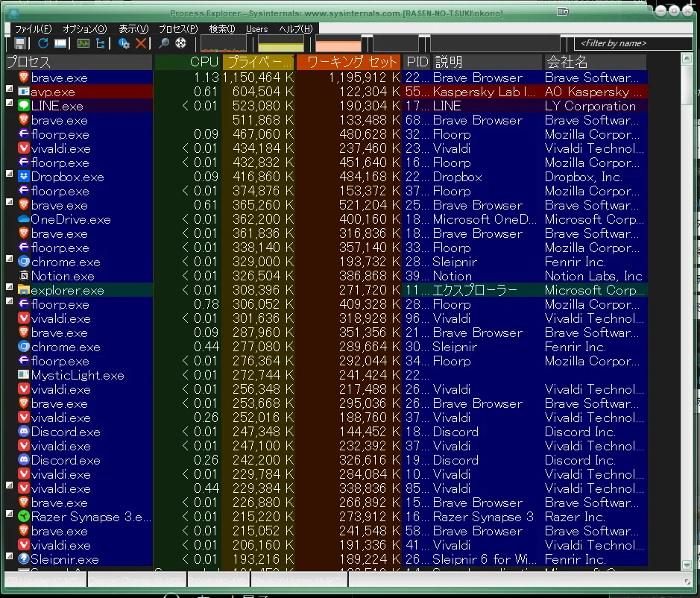This screenshot has width=700, height=598.
Task: Sort by the 説明 column header
Action: pyautogui.click(x=487, y=62)
